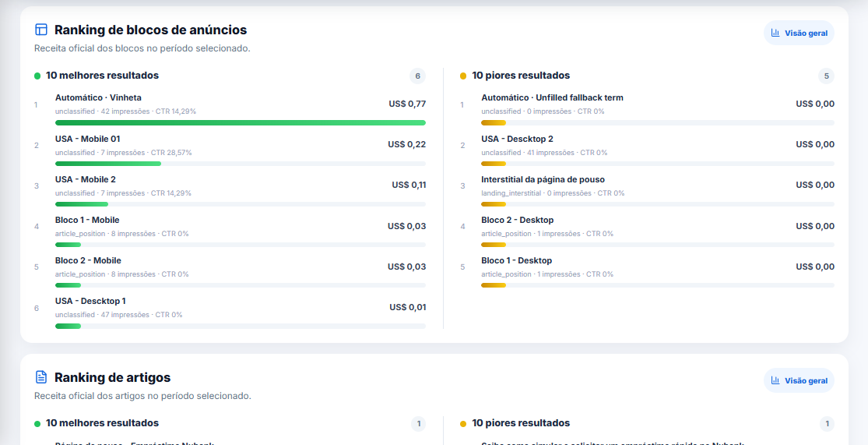Viewport: 868px width, 445px height.
Task: Open Visão geral for article ranking
Action: (799, 381)
